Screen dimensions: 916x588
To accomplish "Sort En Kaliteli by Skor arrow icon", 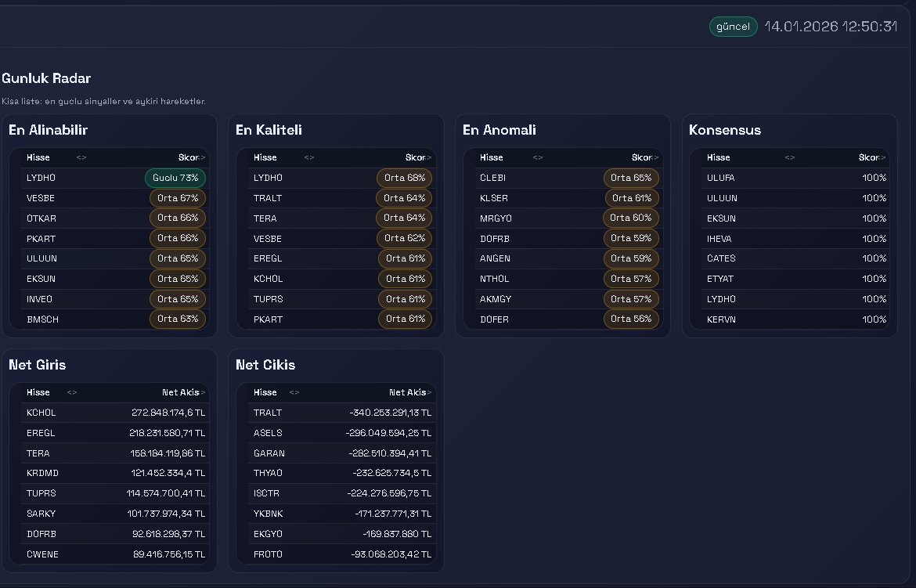I will tap(429, 158).
